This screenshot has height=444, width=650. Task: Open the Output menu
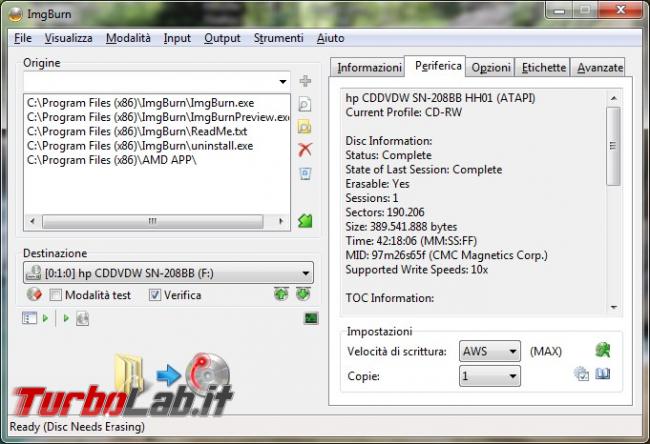tap(222, 38)
